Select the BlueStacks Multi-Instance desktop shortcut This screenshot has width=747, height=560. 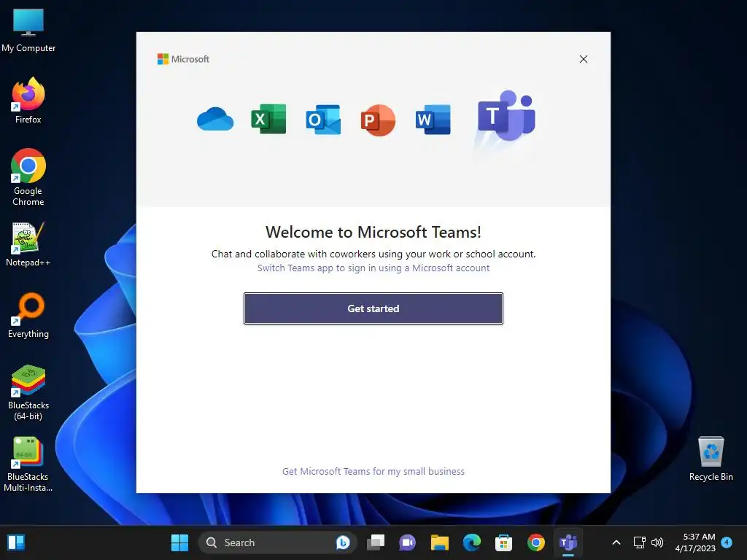tap(28, 464)
